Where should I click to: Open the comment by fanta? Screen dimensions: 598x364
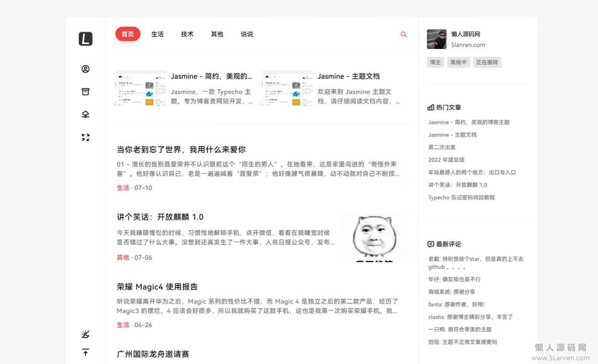click(x=456, y=304)
